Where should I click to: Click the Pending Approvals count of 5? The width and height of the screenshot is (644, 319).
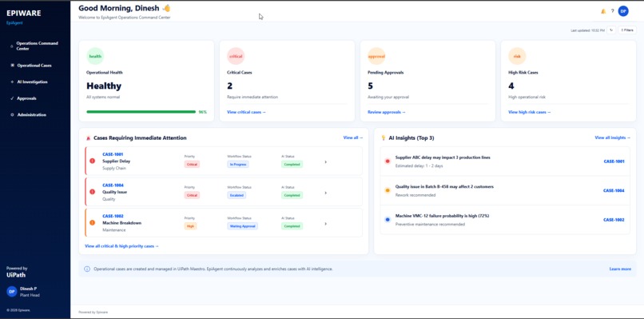point(370,86)
